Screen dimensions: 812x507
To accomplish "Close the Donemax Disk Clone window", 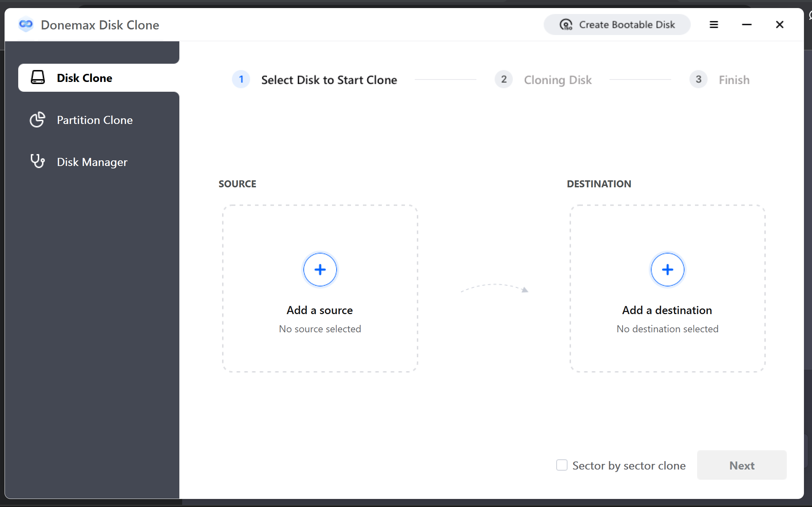I will [x=780, y=25].
